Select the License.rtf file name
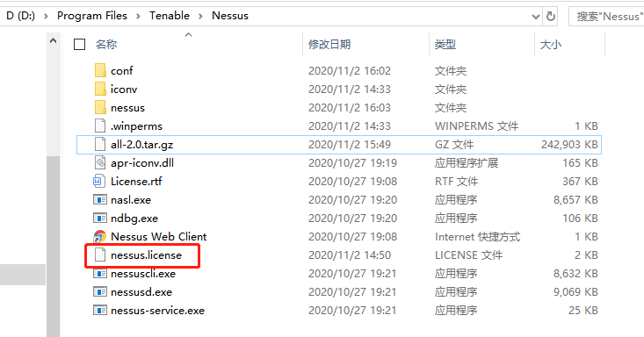The width and height of the screenshot is (644, 337). point(136,181)
